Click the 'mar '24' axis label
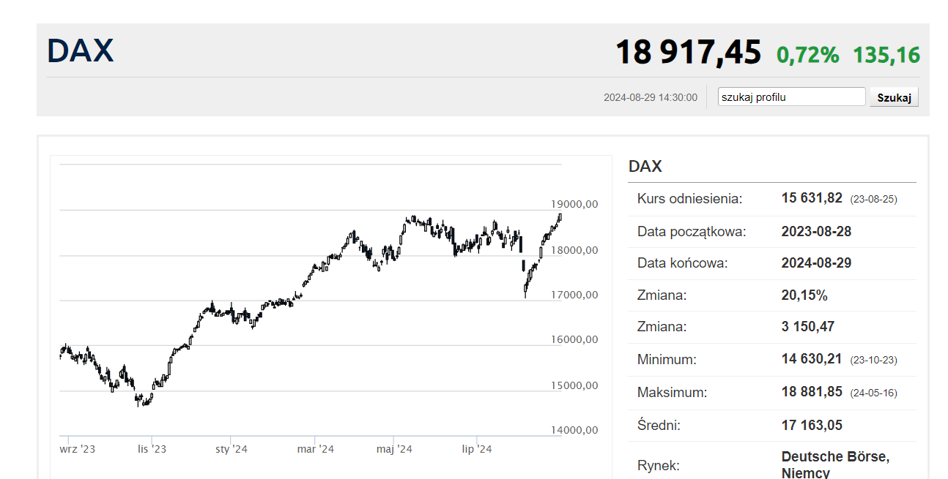948x479 pixels. coord(315,449)
